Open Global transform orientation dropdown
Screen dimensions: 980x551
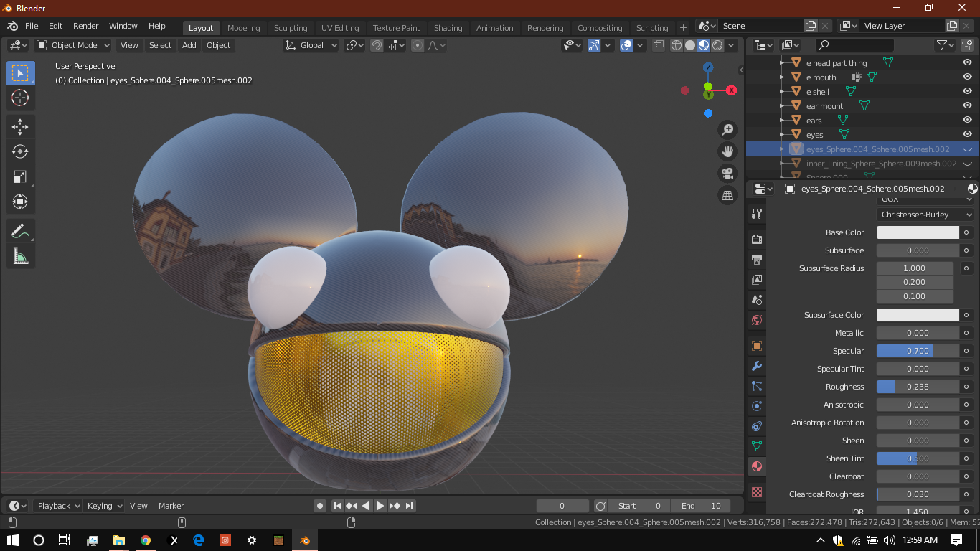point(311,45)
